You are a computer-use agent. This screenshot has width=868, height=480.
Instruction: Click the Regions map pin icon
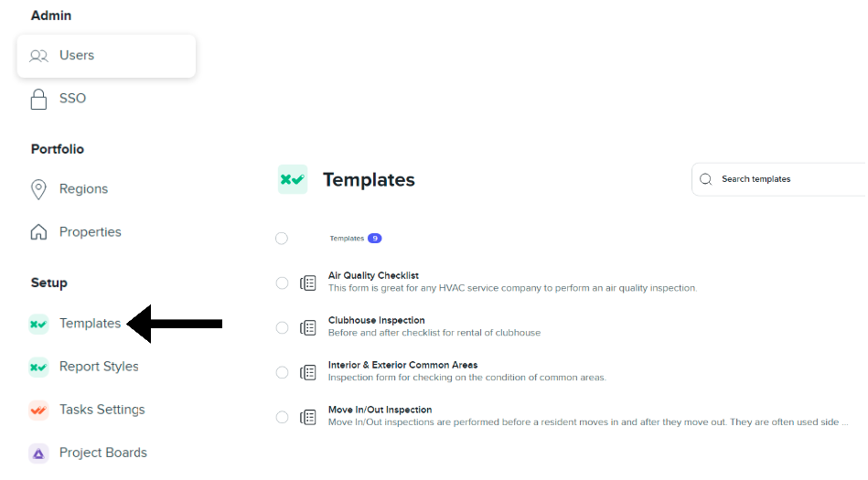pos(38,189)
